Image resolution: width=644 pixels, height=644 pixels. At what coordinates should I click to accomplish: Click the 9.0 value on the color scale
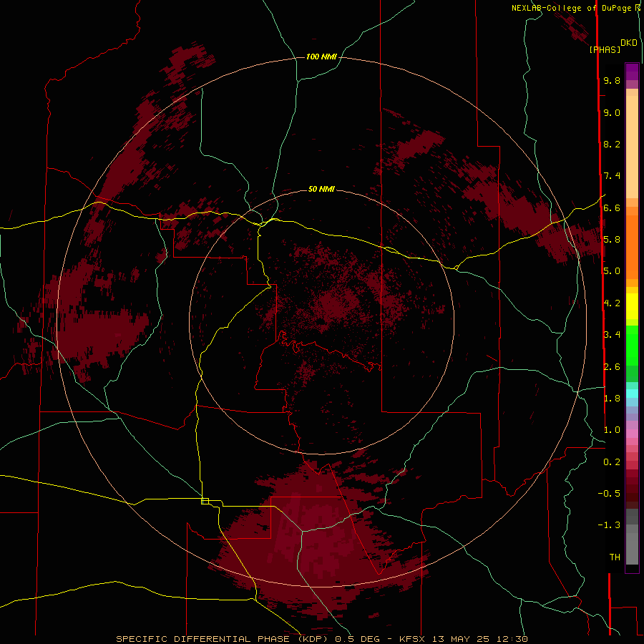[612, 112]
